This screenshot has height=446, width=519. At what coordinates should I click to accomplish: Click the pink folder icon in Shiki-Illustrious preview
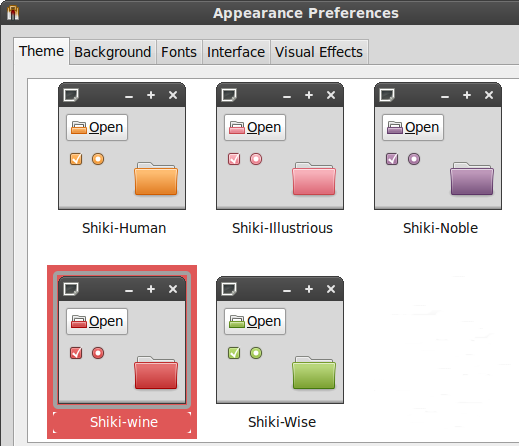tap(314, 179)
